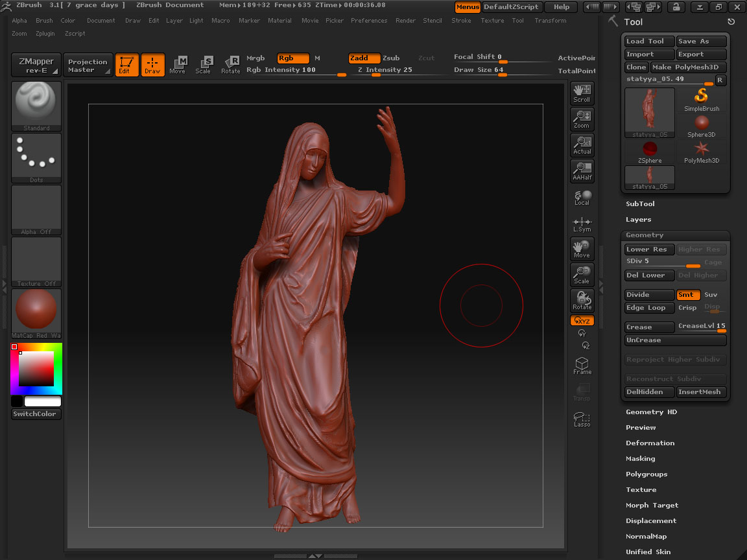The height and width of the screenshot is (560, 747).
Task: Pick a color in the color picker square
Action: 36,369
